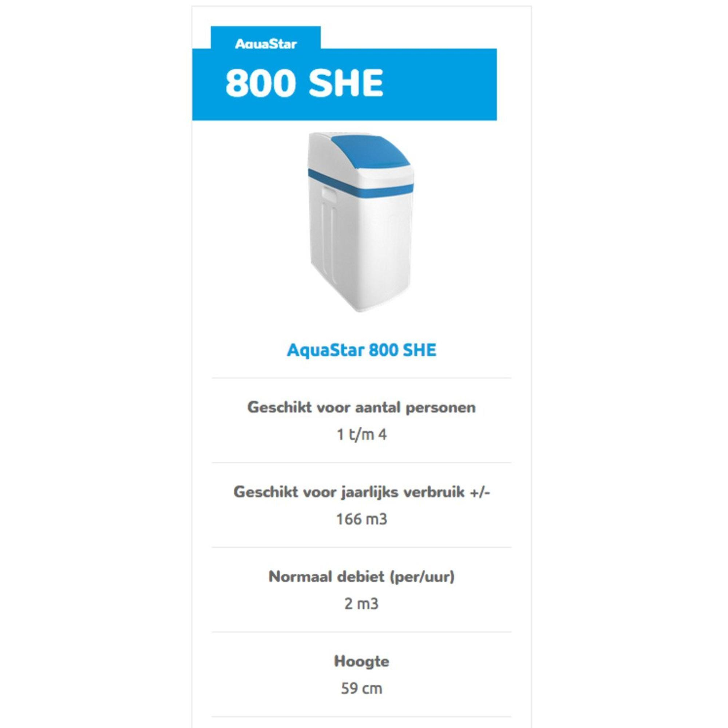The width and height of the screenshot is (728, 728).
Task: Select the "Geschikt voor aantal personen" label
Action: tap(361, 407)
